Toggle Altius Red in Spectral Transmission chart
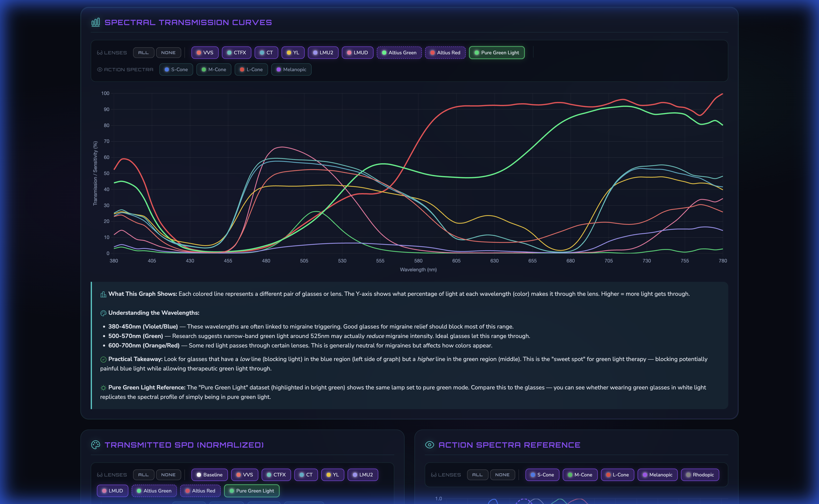 click(x=445, y=53)
